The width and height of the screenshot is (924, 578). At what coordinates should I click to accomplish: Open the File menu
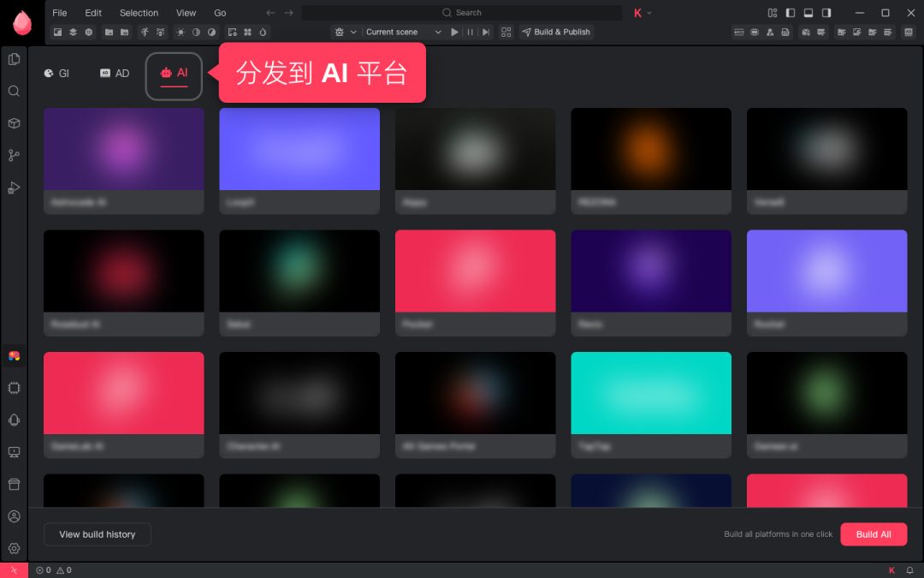coord(60,12)
